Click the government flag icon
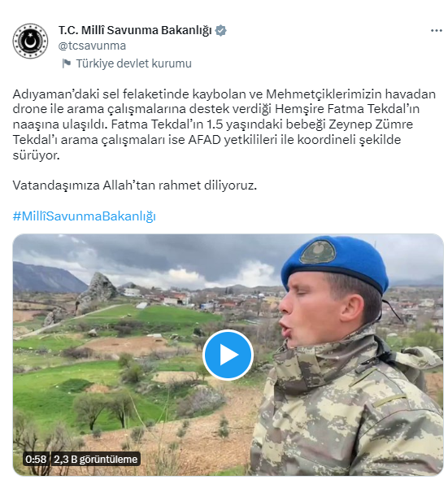The image size is (448, 484). tap(67, 63)
